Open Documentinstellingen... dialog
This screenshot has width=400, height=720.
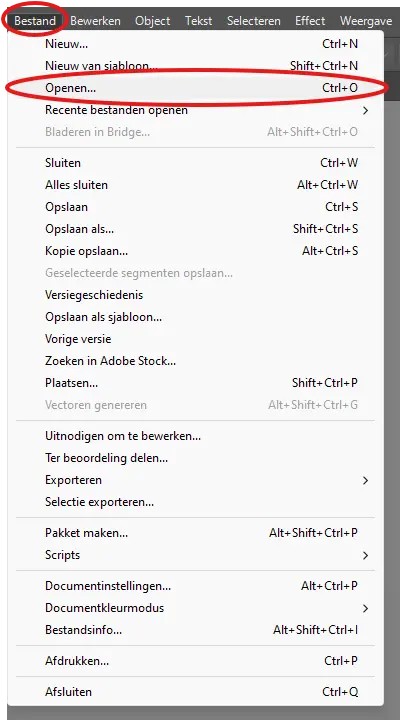(196, 586)
